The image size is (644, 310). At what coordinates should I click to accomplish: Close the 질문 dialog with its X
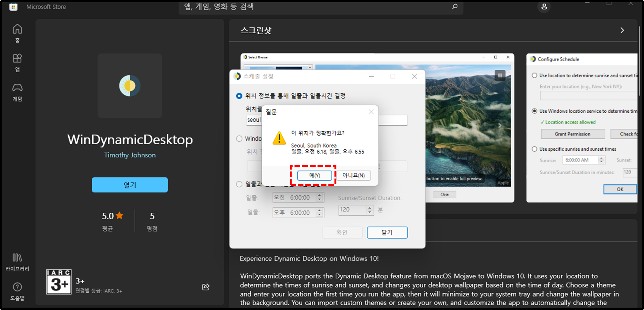(x=371, y=112)
